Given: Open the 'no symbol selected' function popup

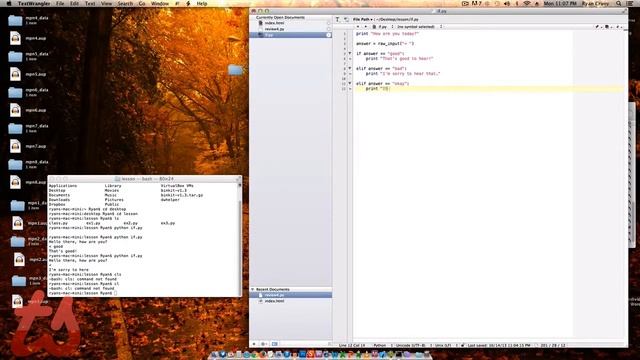Looking at the screenshot, I should coord(419,27).
